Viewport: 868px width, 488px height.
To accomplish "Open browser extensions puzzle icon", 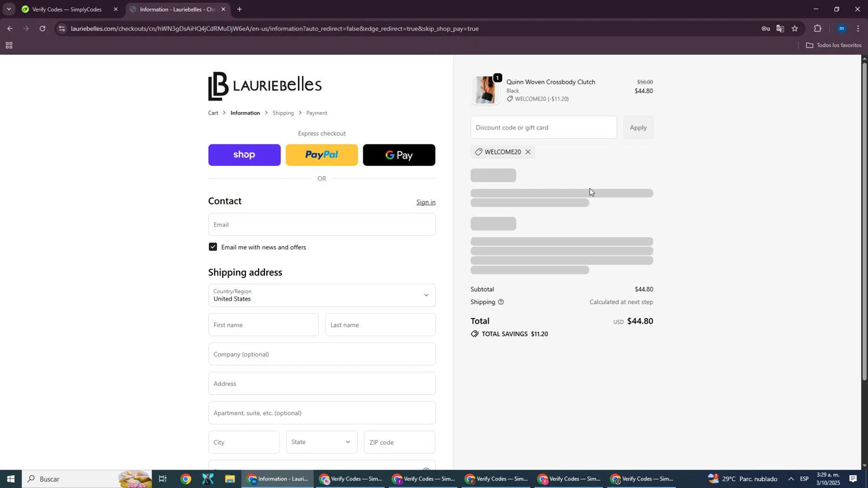I will coord(818,28).
